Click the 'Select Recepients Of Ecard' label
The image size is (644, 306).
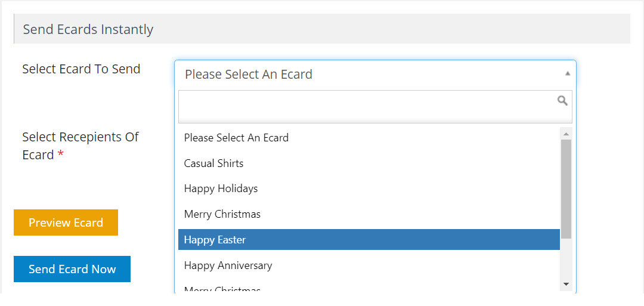[80, 146]
